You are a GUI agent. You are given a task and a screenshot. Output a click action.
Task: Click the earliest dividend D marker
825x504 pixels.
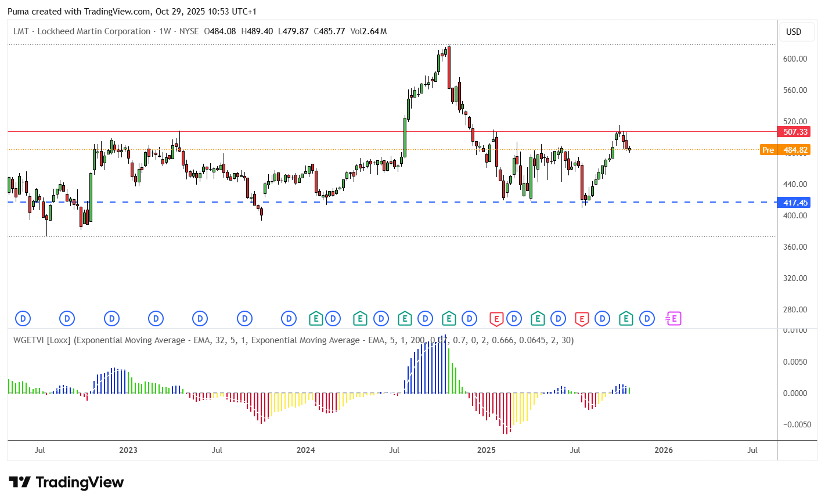(x=23, y=318)
